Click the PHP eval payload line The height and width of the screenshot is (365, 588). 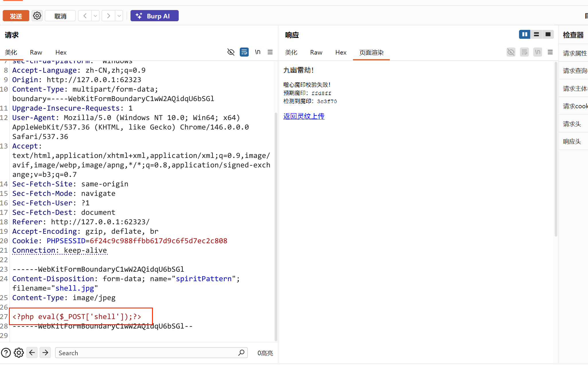[x=77, y=316]
